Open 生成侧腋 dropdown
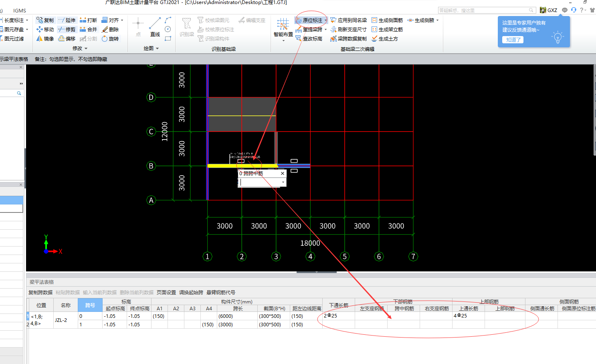Screen dimensions: 596x364 point(437,20)
